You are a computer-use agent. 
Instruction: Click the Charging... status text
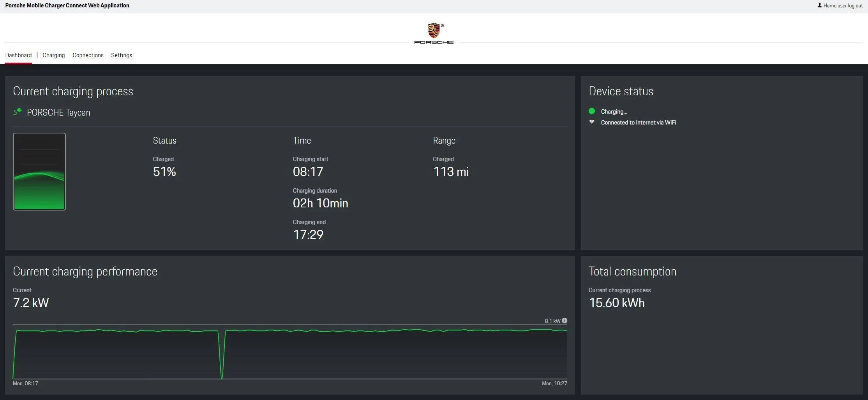tap(614, 112)
